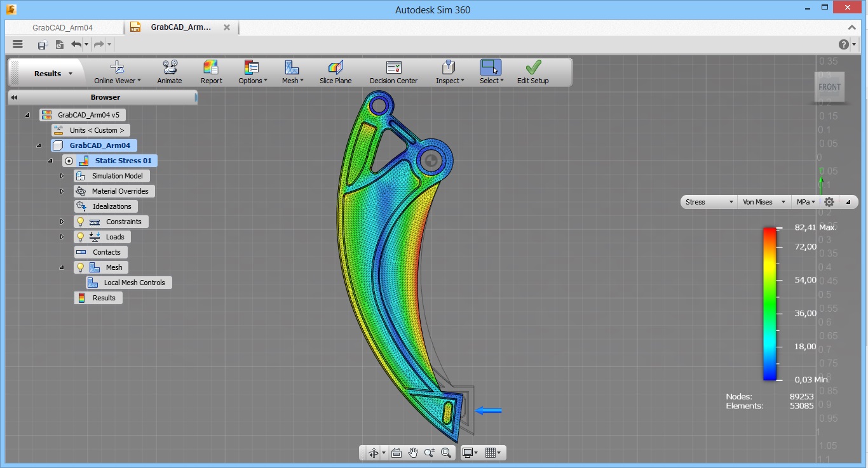Open the Options tool in toolbar

[x=252, y=72]
